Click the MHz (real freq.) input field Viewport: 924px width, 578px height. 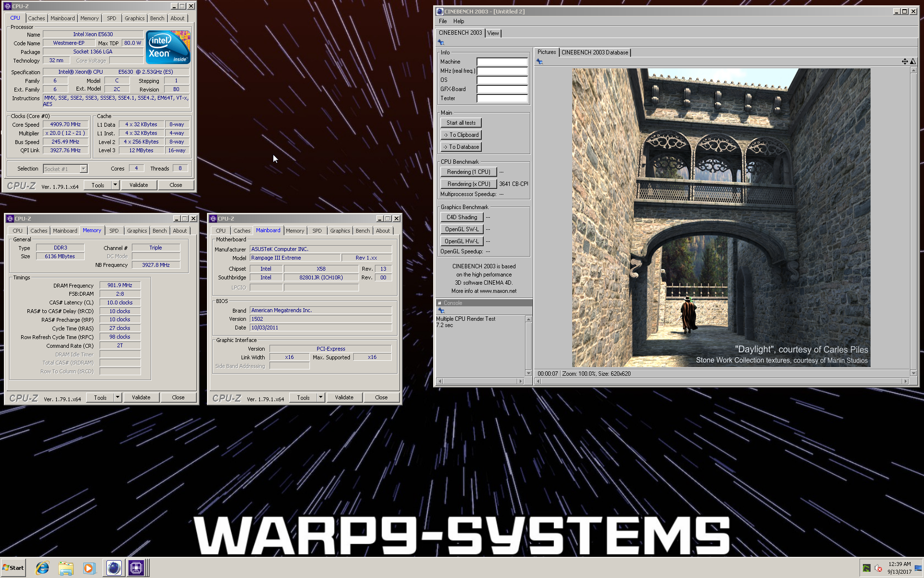pyautogui.click(x=502, y=71)
